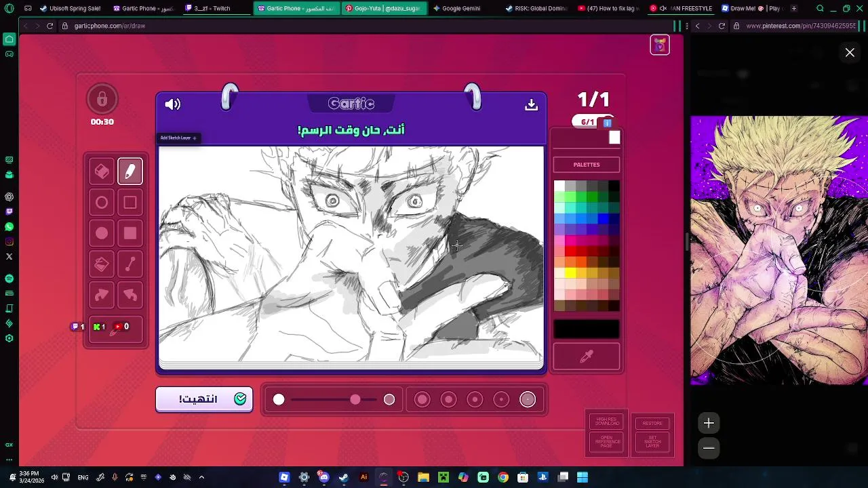Show hidden system tray icons

(x=201, y=477)
